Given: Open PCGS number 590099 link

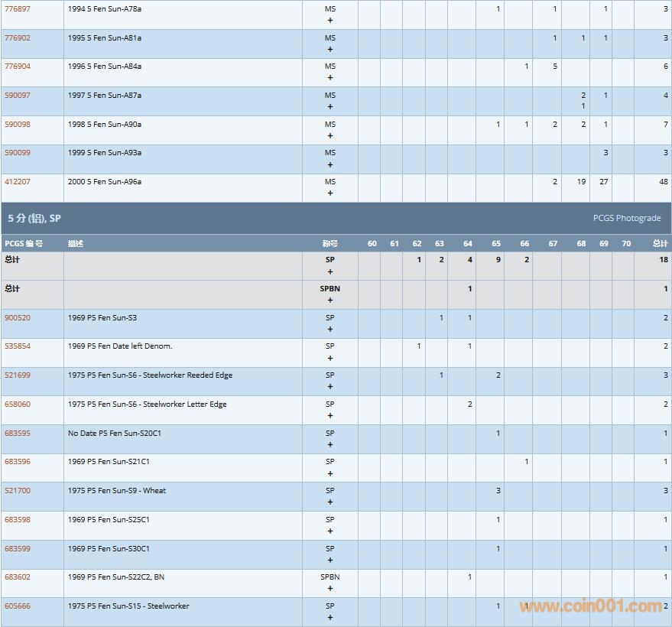Looking at the screenshot, I should (x=18, y=152).
